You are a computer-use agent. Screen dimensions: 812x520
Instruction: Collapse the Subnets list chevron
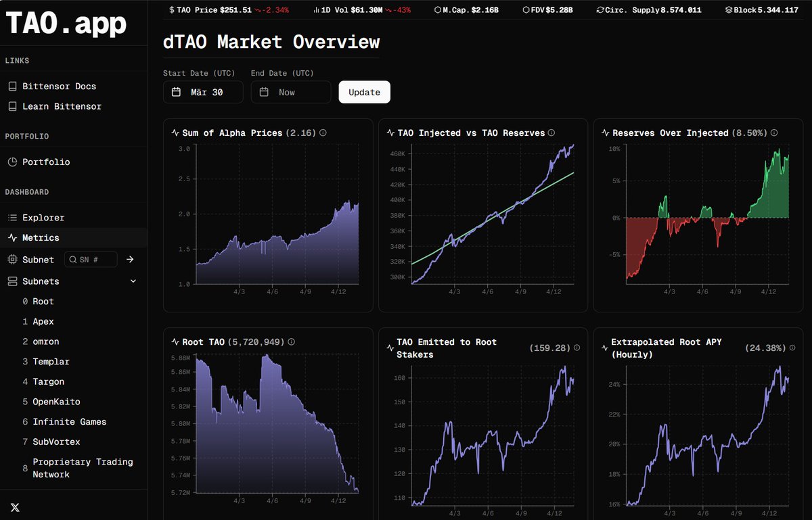point(133,281)
